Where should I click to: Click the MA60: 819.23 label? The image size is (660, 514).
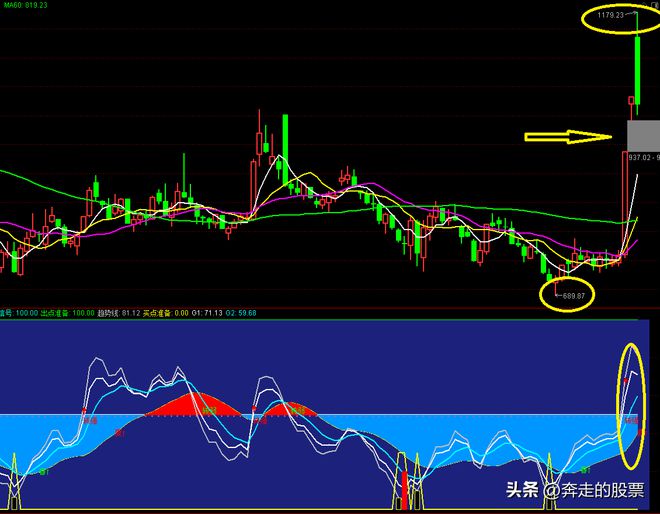[x=28, y=5]
